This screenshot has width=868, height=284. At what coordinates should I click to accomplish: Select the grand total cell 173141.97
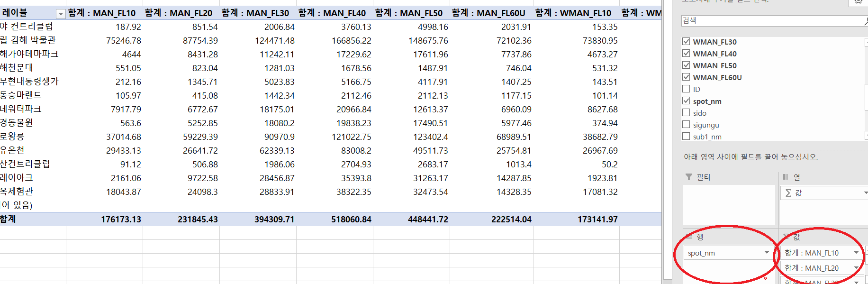pyautogui.click(x=597, y=220)
